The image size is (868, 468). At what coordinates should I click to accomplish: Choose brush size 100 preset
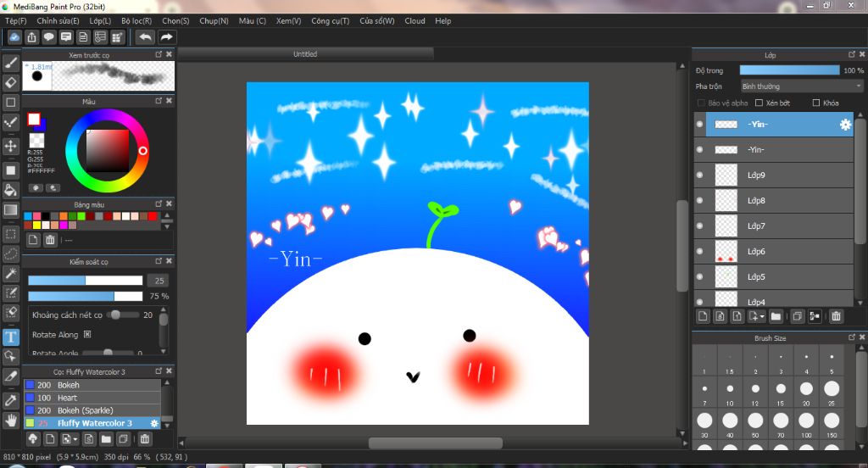coord(806,424)
